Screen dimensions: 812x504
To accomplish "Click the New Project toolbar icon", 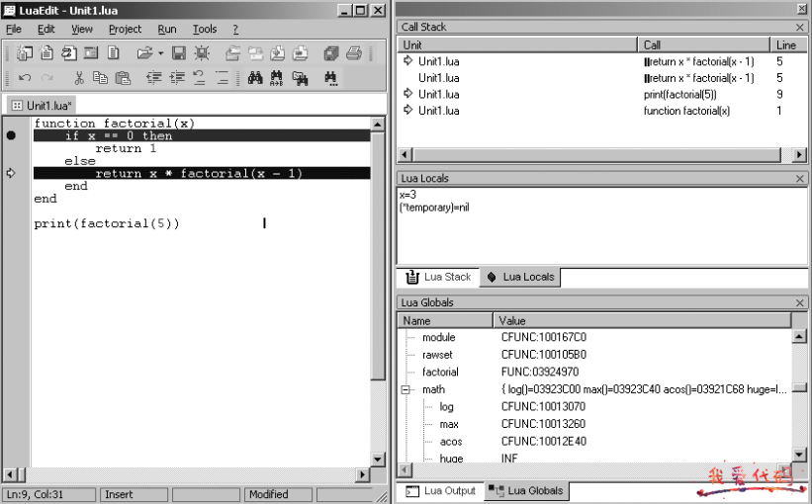I will pos(25,52).
